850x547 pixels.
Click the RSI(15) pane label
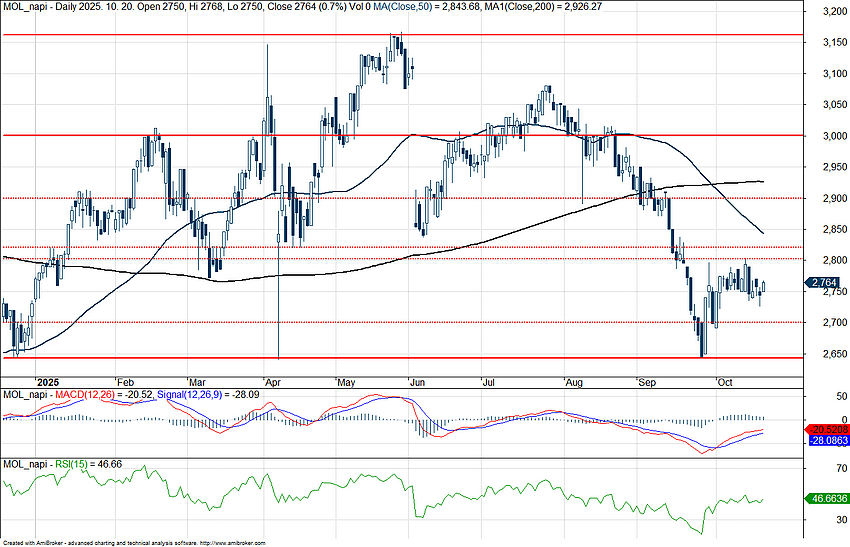coord(70,465)
